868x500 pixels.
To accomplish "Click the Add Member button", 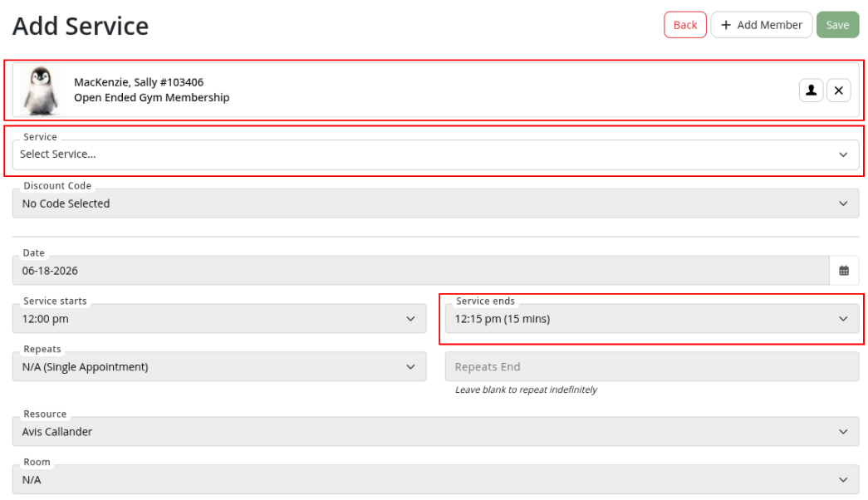I will point(761,25).
